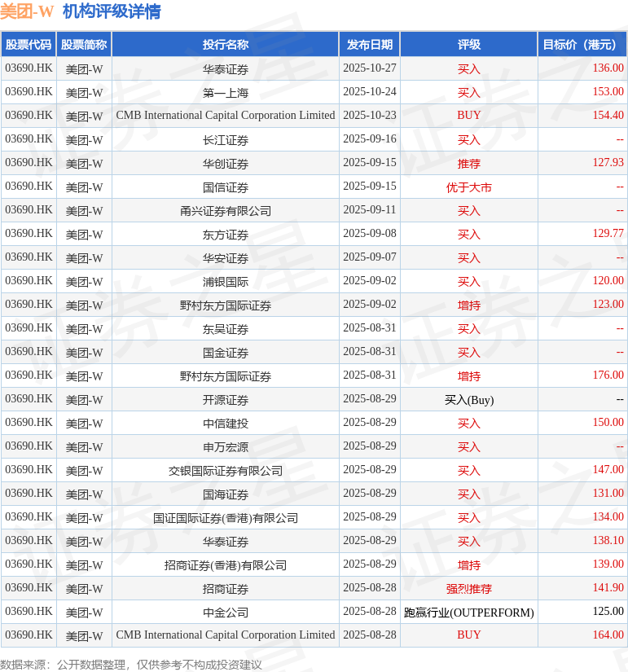Select the 中金公司 institution cell
The height and width of the screenshot is (672, 628).
click(226, 612)
